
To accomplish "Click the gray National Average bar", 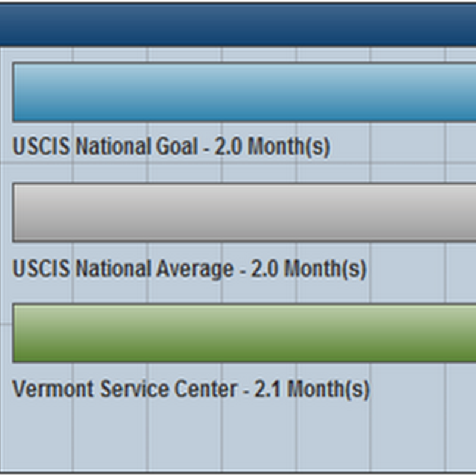I will click(244, 212).
